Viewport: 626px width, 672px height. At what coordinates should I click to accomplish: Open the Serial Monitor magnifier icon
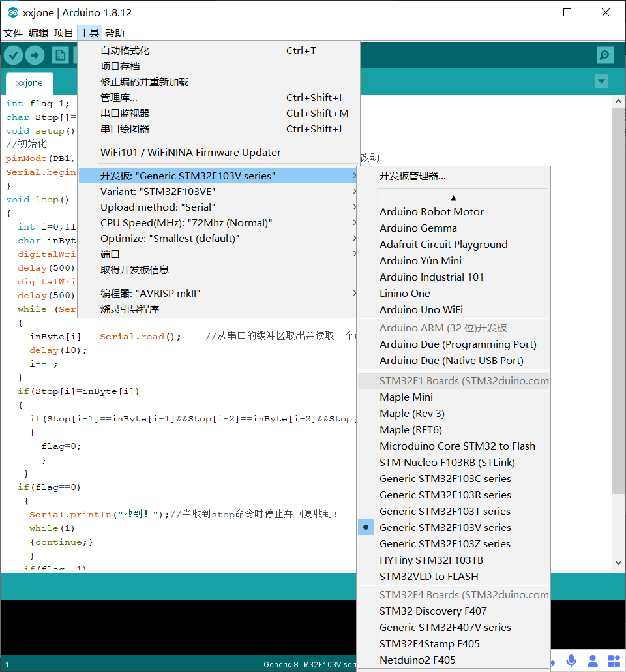tap(604, 55)
